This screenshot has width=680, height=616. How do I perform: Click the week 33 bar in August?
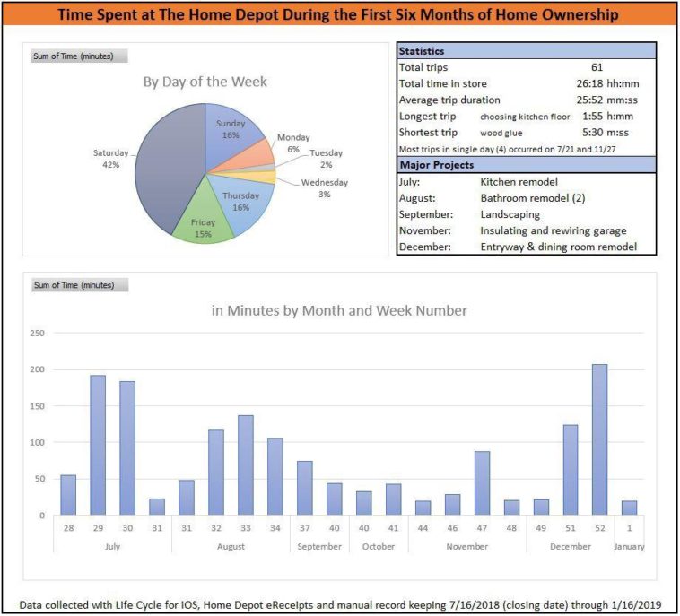click(x=246, y=464)
